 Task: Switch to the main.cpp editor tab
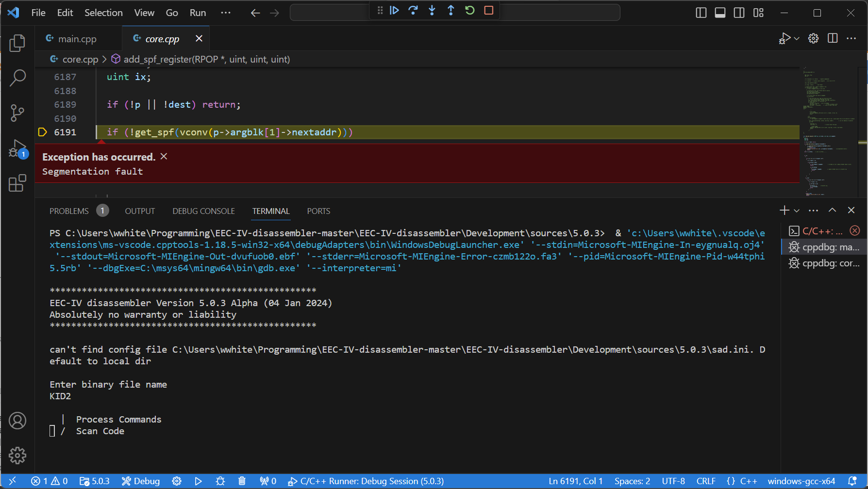(x=77, y=39)
